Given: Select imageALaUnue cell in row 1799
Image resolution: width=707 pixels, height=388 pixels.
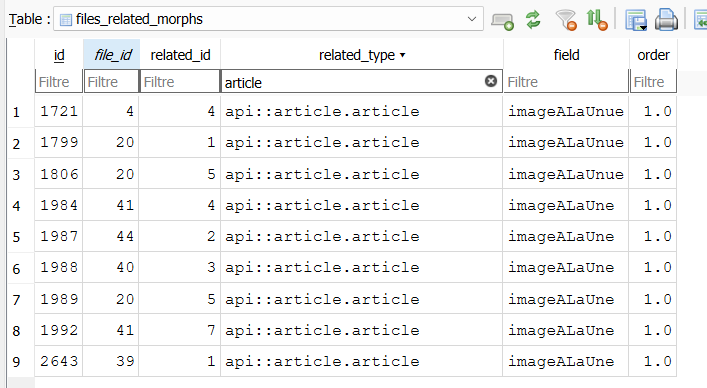Looking at the screenshot, I should (566, 143).
